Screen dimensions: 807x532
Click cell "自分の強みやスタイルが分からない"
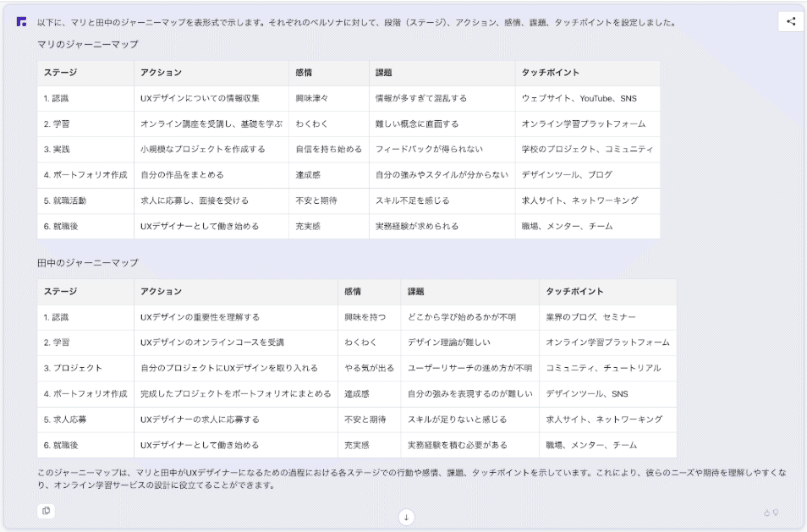tap(442, 175)
